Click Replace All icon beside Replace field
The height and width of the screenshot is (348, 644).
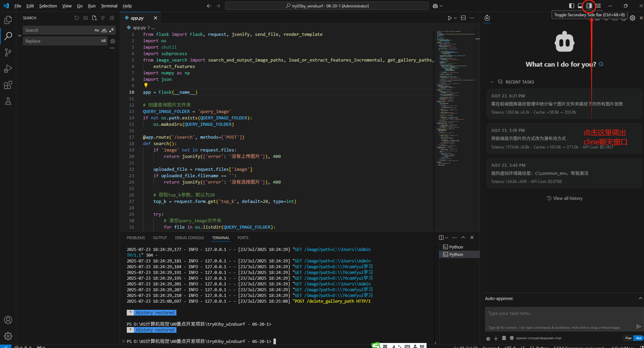pos(113,41)
